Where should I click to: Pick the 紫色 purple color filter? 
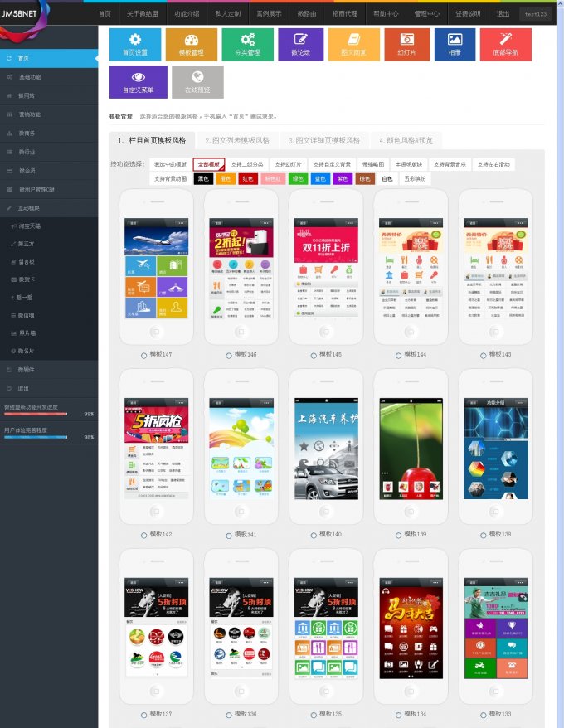(343, 179)
